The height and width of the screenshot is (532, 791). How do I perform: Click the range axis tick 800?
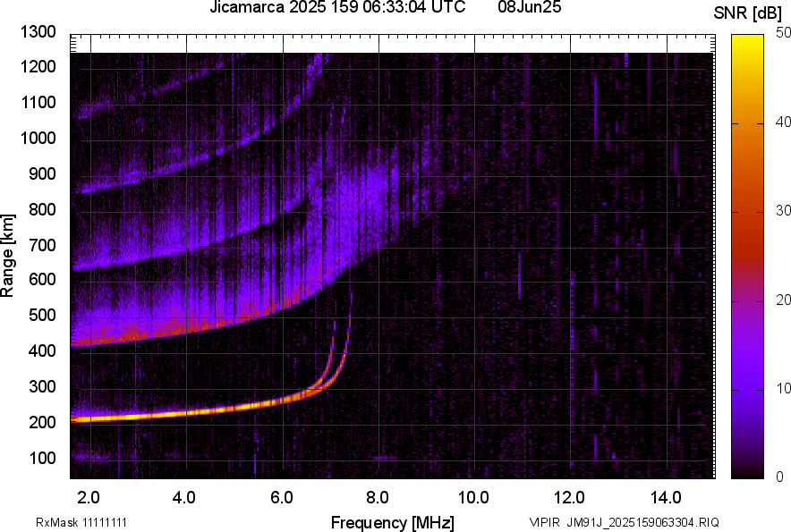(42, 209)
